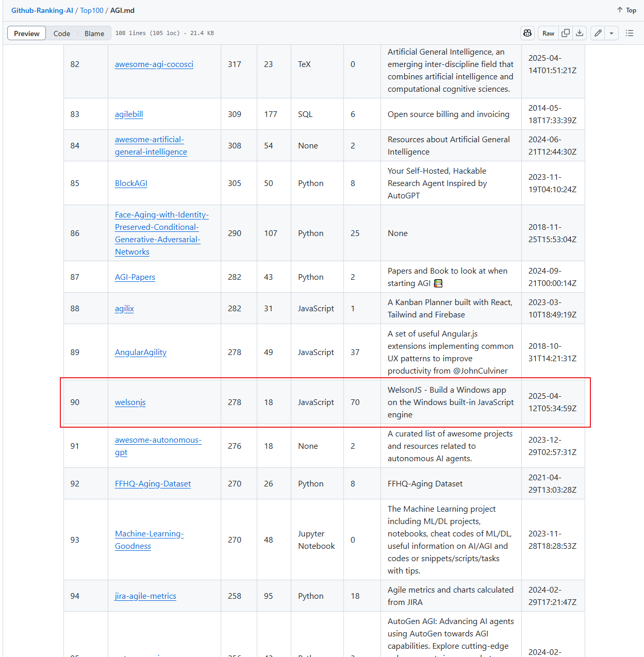Open the FFHQ-Aging-Dataset link
Viewport: 644px width, 657px height.
(x=153, y=484)
